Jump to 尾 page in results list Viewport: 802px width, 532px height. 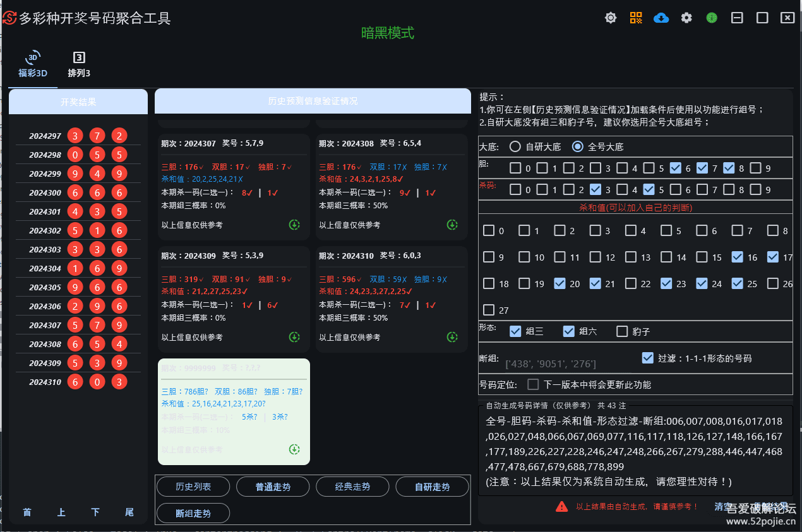point(129,512)
